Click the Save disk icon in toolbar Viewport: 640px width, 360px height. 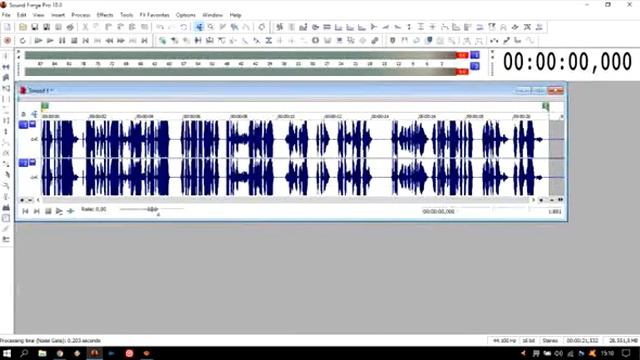35,27
